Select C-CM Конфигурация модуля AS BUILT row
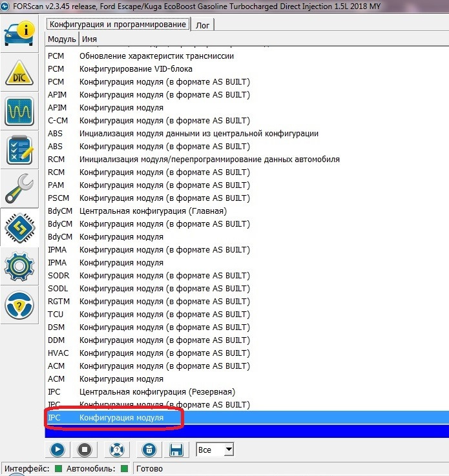The height and width of the screenshot is (476, 449). coord(247,121)
